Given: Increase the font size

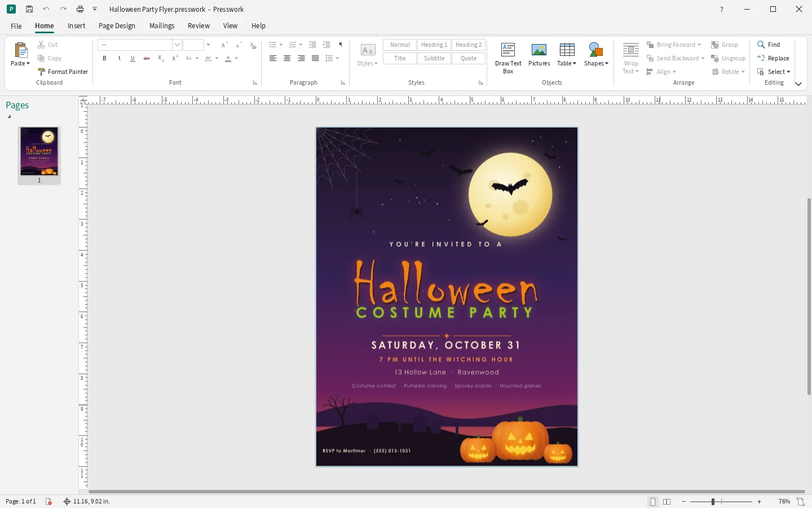Looking at the screenshot, I should tap(224, 45).
